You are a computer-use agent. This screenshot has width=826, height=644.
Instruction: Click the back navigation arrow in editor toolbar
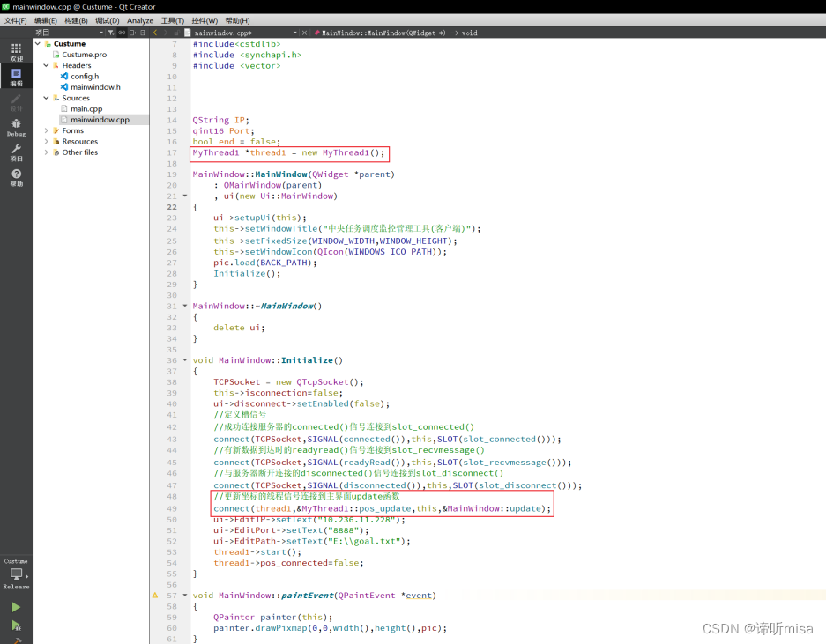pos(155,32)
